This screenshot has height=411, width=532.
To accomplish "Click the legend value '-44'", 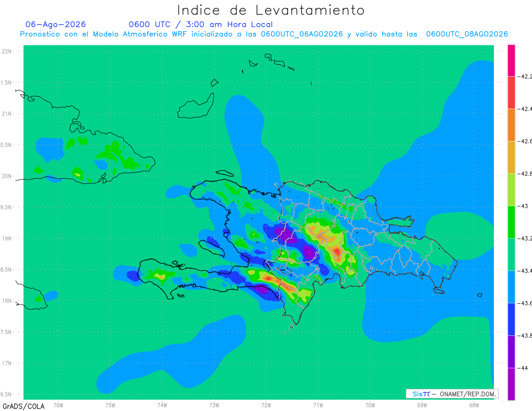I will 524,368.
